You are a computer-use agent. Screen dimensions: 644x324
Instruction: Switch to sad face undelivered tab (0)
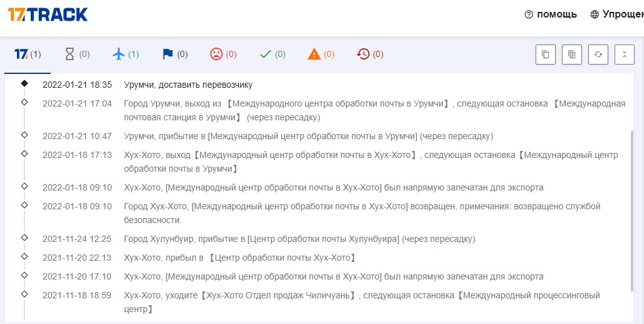tap(224, 54)
